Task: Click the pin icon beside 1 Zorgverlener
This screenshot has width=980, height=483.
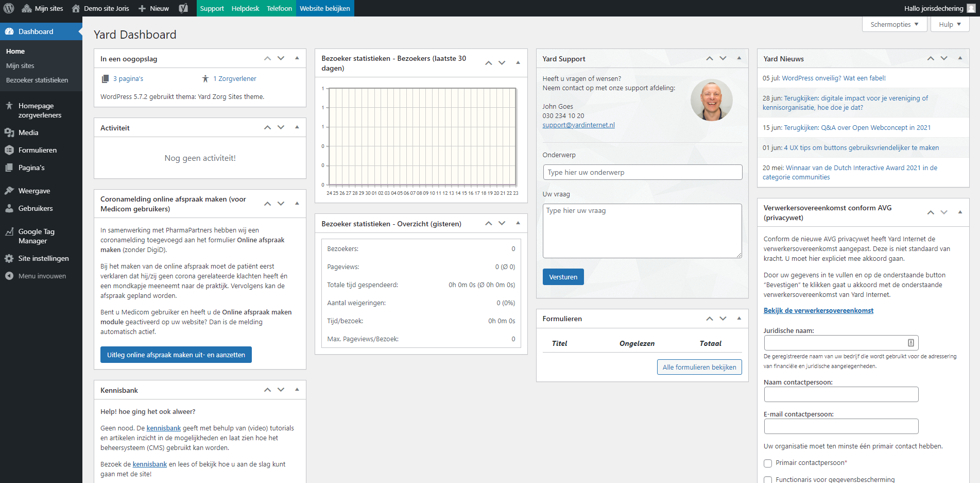Action: tap(205, 79)
